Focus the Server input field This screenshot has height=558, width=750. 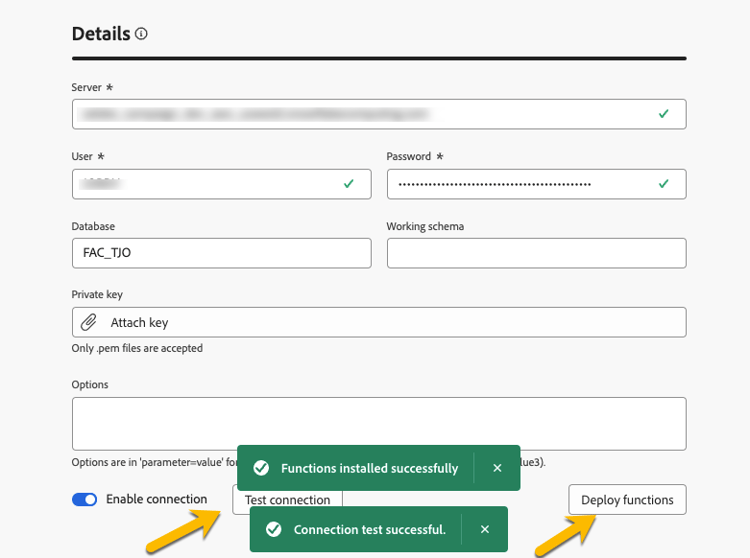coord(379,114)
